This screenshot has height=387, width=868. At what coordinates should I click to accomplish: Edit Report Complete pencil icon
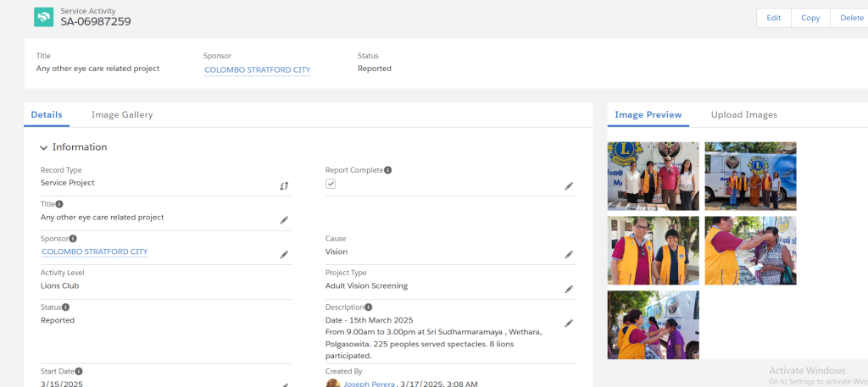569,186
